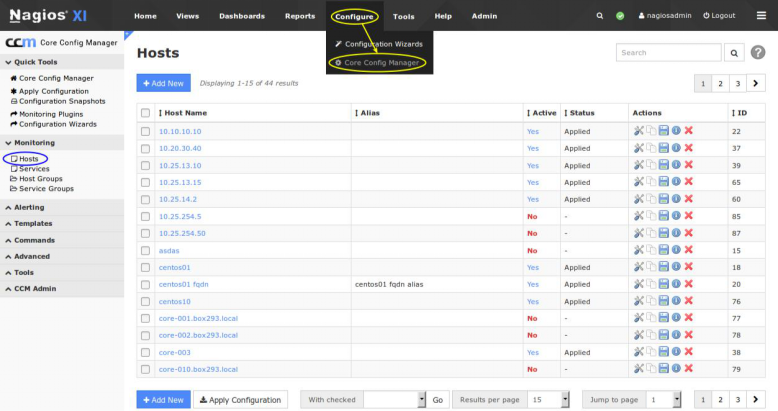Open the With checked action dropdown

point(394,400)
